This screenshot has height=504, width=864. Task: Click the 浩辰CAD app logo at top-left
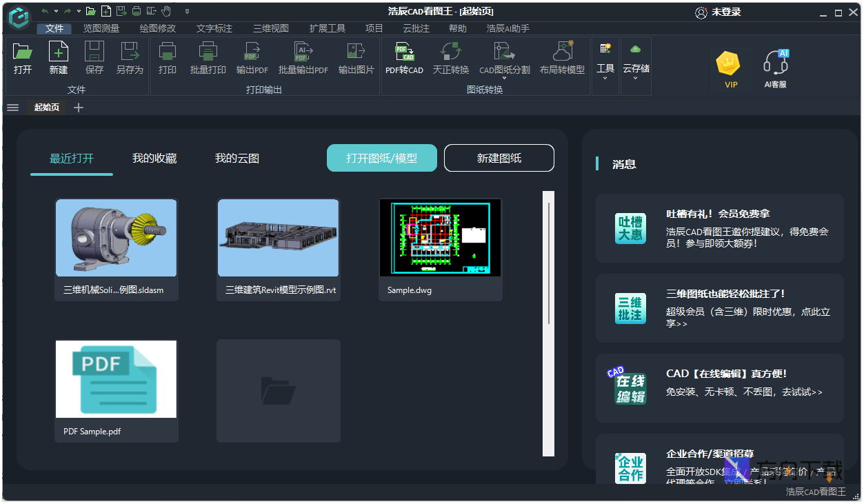(19, 17)
